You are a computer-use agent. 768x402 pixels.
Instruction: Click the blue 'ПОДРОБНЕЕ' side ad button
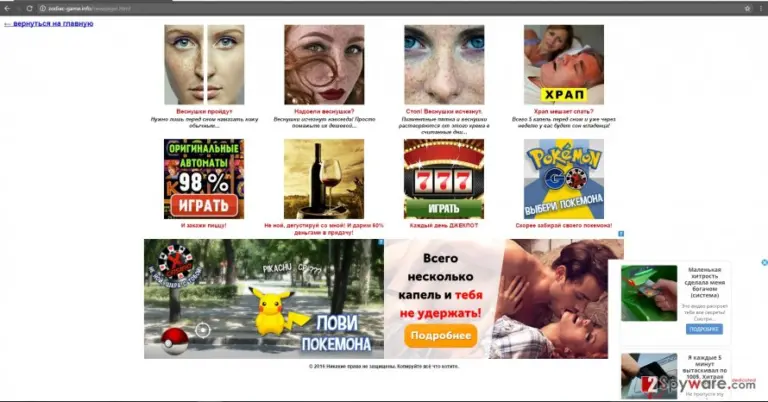click(x=704, y=329)
